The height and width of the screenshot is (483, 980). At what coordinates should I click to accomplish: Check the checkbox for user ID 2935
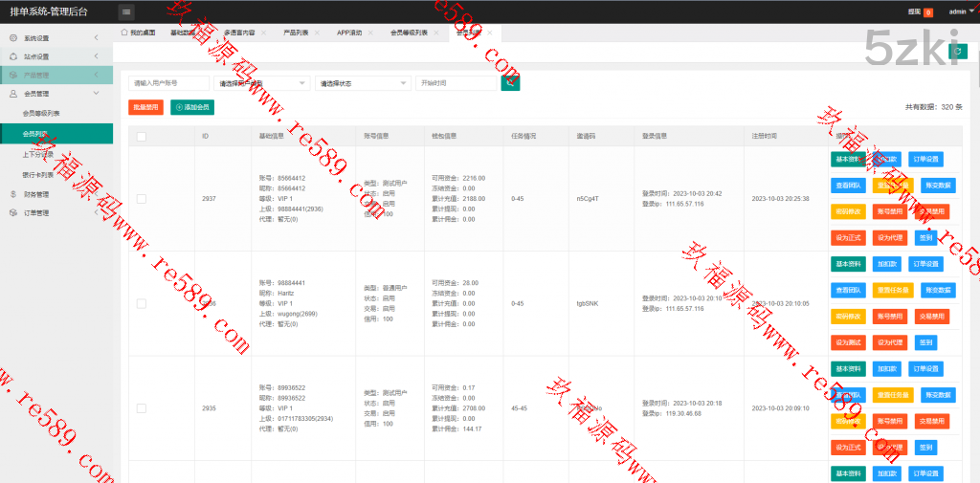pyautogui.click(x=142, y=408)
